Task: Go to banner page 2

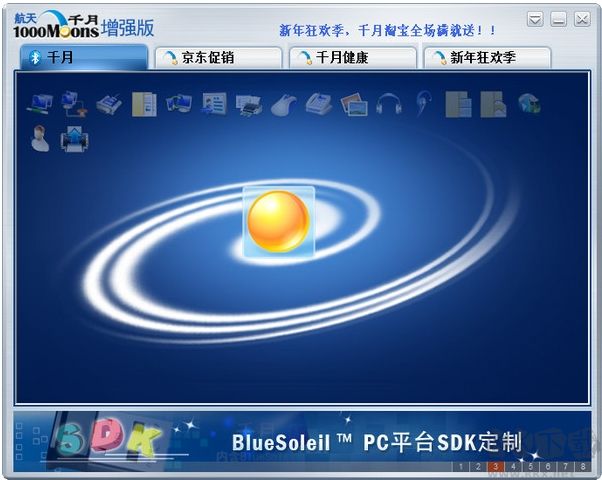Action: (x=478, y=467)
